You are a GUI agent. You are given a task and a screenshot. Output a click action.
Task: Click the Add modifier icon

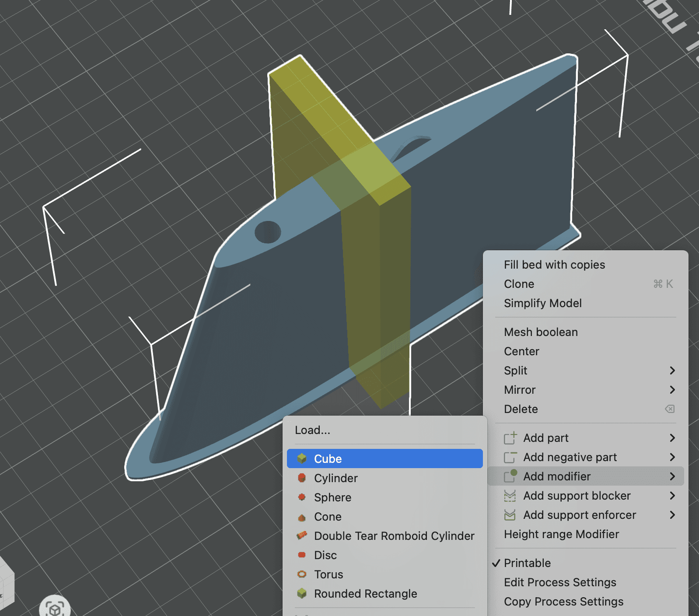click(x=510, y=476)
